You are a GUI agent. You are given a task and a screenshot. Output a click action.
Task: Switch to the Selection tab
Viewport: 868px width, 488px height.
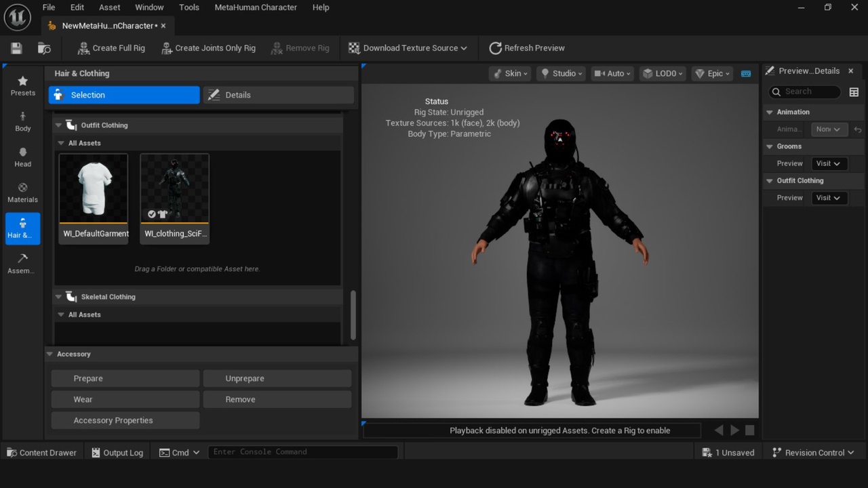pos(124,95)
